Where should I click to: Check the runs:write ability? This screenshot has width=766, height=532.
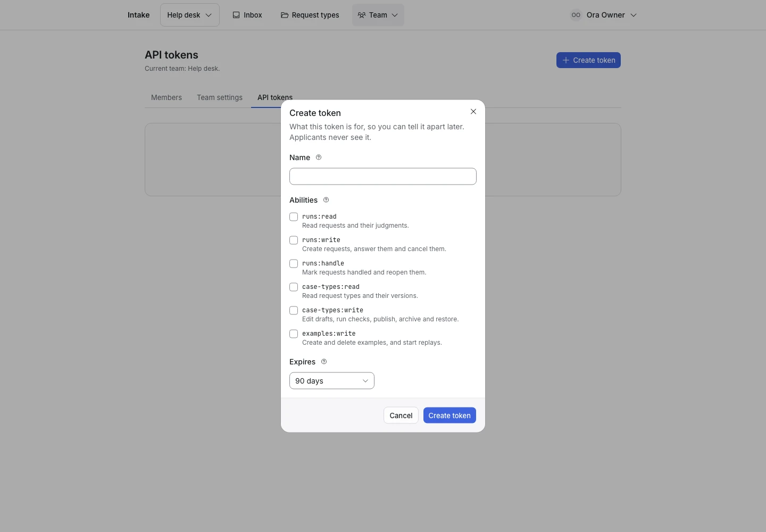coord(294,240)
